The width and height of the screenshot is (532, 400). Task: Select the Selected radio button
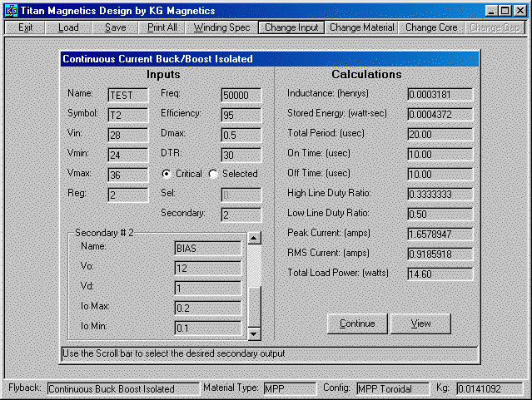(x=213, y=174)
